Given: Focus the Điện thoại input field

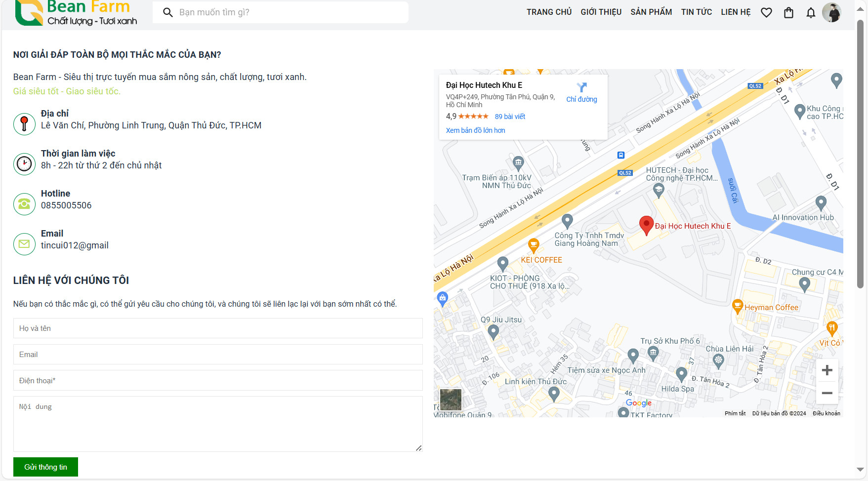Looking at the screenshot, I should click(218, 381).
